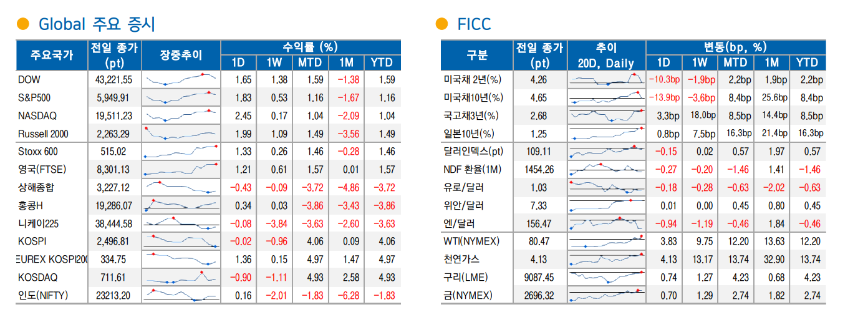868x317 pixels.
Task: Select the MTD header in Global table
Action: [309, 62]
